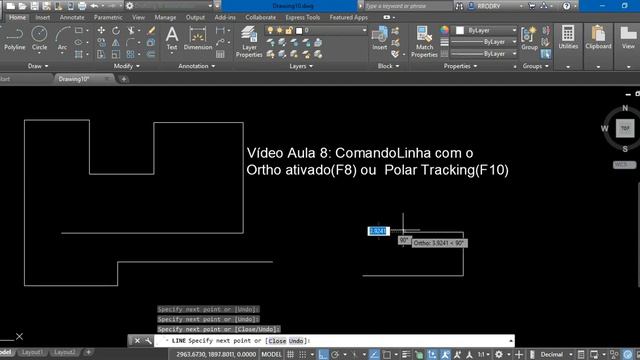Click the Linear dimension icon

[220, 30]
